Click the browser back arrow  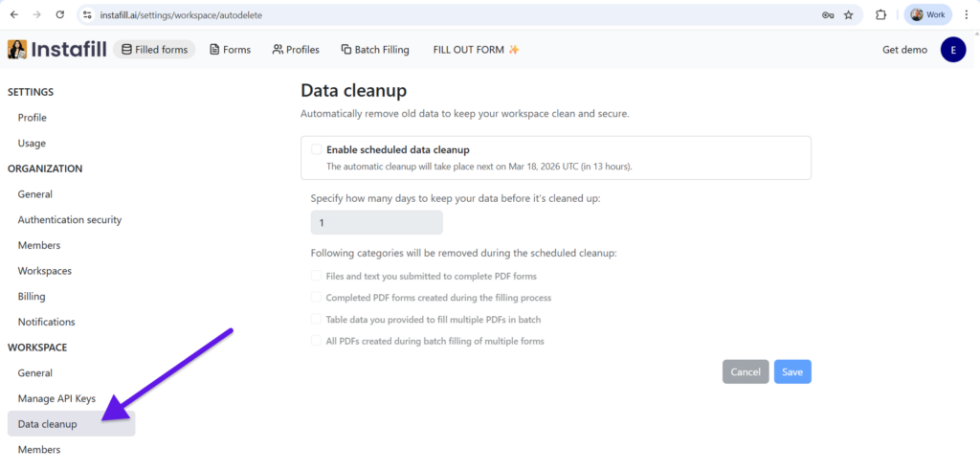click(x=14, y=15)
